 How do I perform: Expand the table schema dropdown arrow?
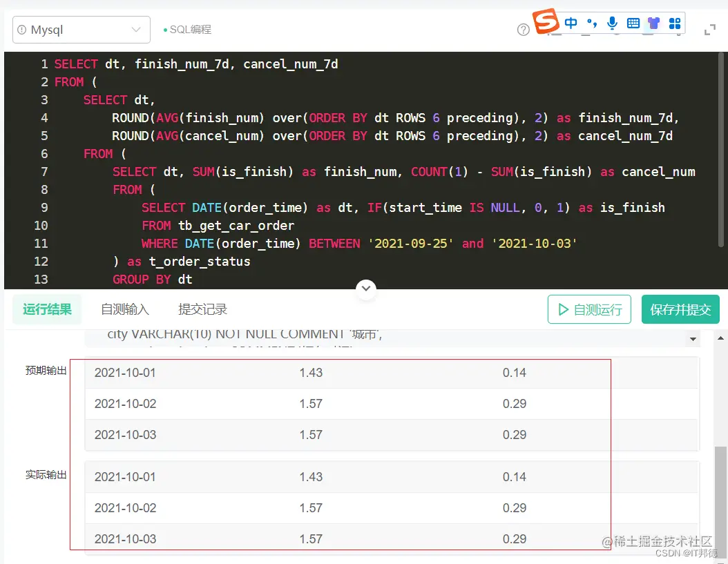coord(693,339)
